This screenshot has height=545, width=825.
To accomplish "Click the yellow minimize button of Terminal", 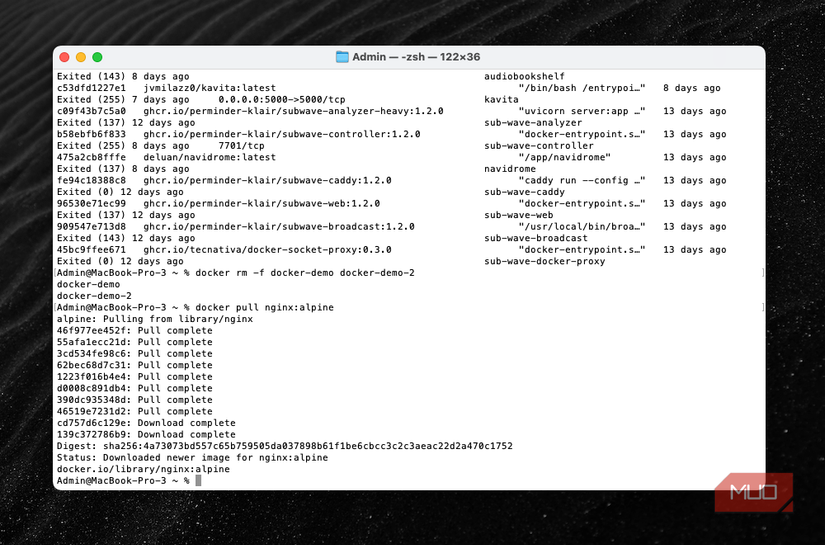I will point(81,57).
